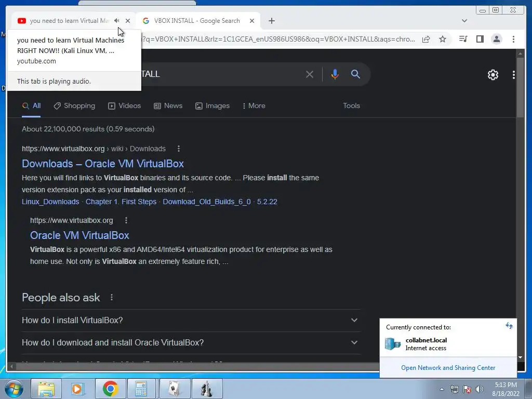This screenshot has width=532, height=399.
Task: Clear the Google search box with X
Action: point(310,74)
